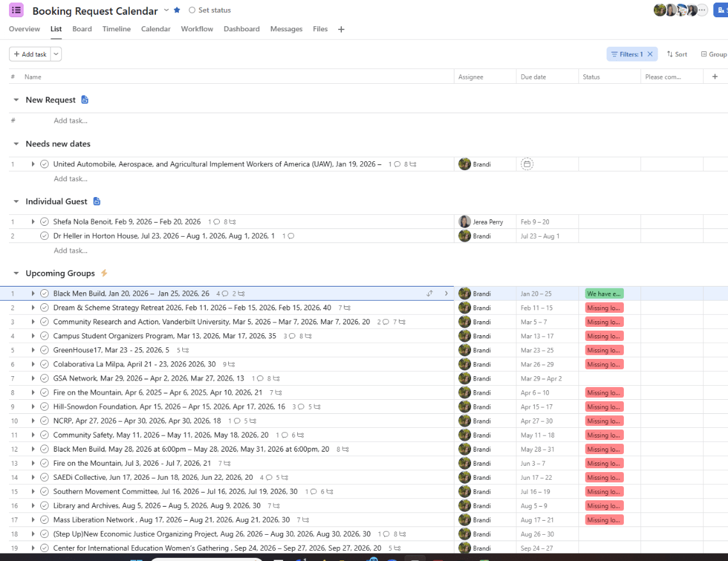Image resolution: width=728 pixels, height=561 pixels.
Task: Click Set status button
Action: coord(210,10)
